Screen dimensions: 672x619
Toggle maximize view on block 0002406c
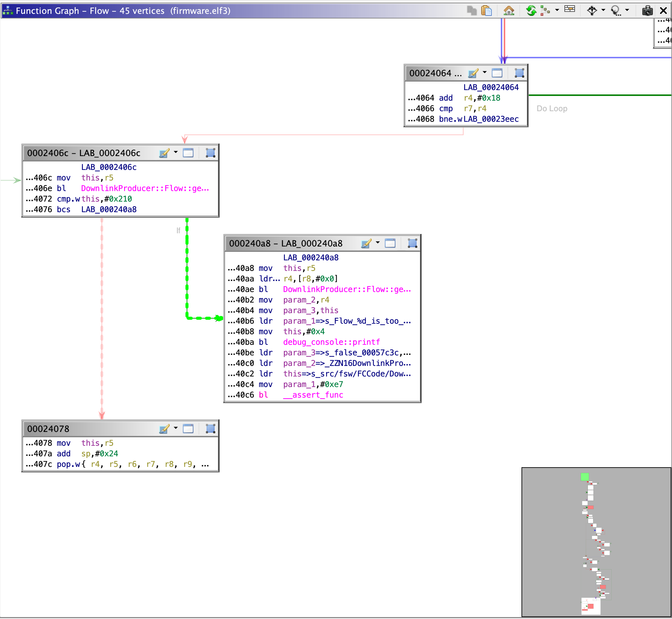(188, 152)
